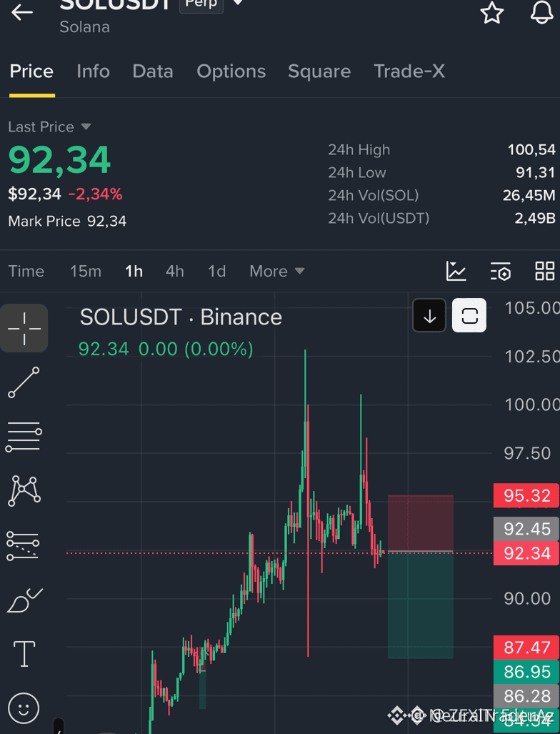
Task: Click the 24h Low value 91,31
Action: pyautogui.click(x=535, y=173)
